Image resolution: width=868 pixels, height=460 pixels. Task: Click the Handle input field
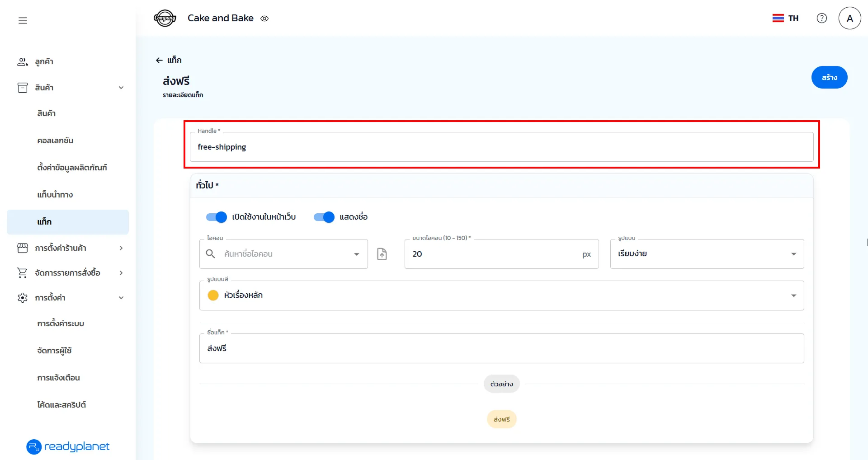pyautogui.click(x=501, y=147)
